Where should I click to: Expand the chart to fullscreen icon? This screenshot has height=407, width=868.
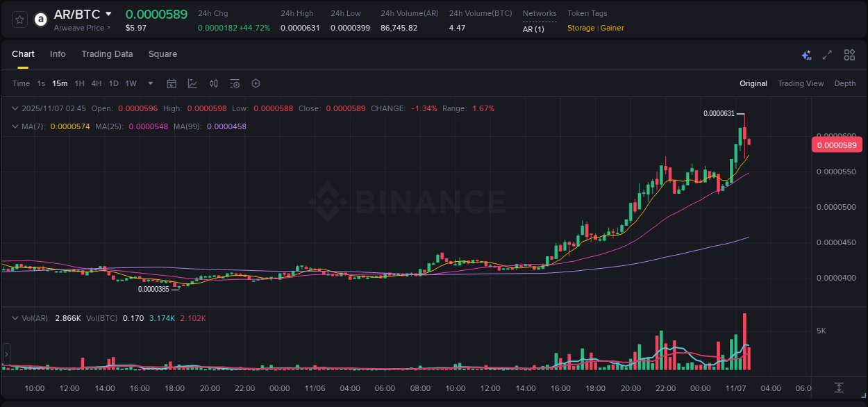(826, 54)
